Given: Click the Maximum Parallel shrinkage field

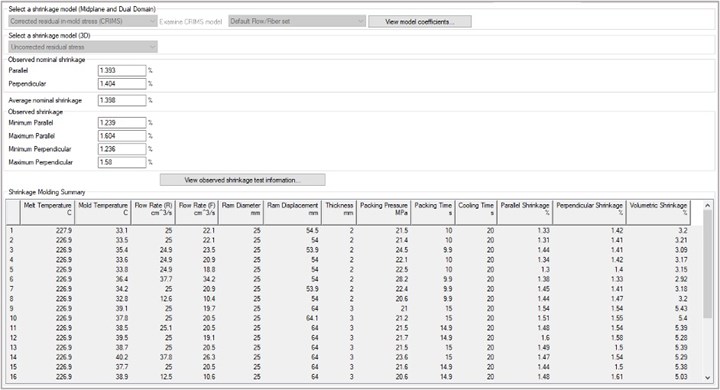Looking at the screenshot, I should pos(122,136).
